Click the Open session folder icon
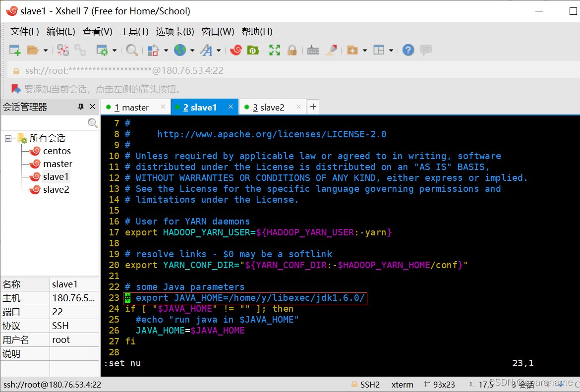 point(33,50)
